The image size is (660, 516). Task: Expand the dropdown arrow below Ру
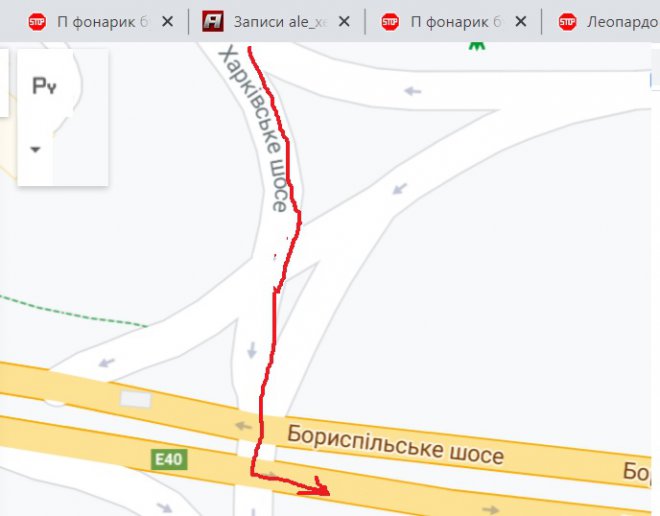[x=35, y=149]
